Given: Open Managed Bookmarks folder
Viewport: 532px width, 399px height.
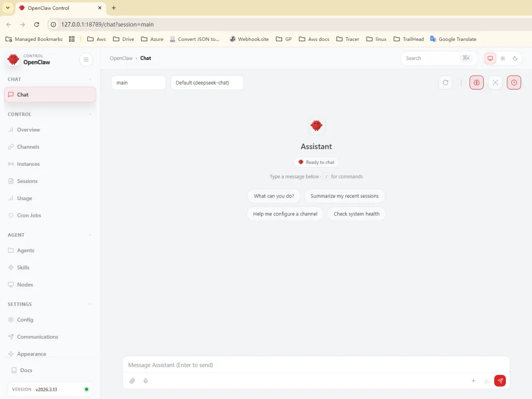Looking at the screenshot, I should 34,39.
